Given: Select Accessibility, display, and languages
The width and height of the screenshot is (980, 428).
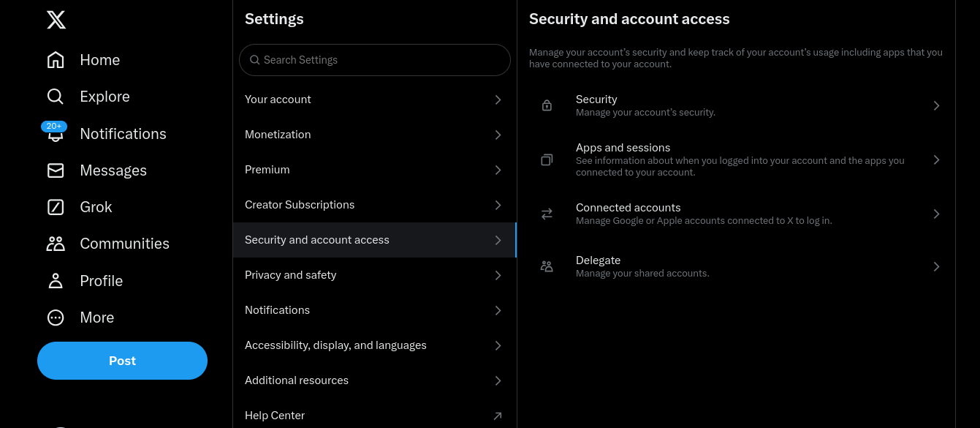Looking at the screenshot, I should click(374, 345).
